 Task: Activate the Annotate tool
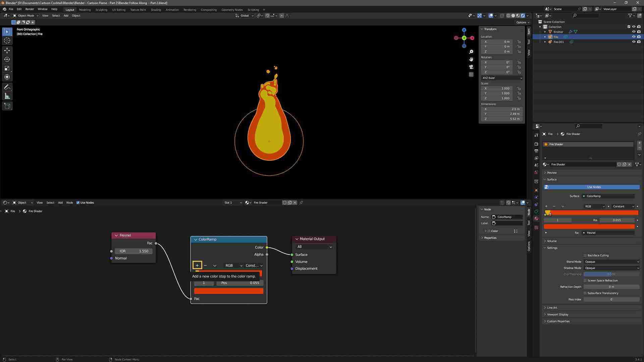pyautogui.click(x=7, y=87)
